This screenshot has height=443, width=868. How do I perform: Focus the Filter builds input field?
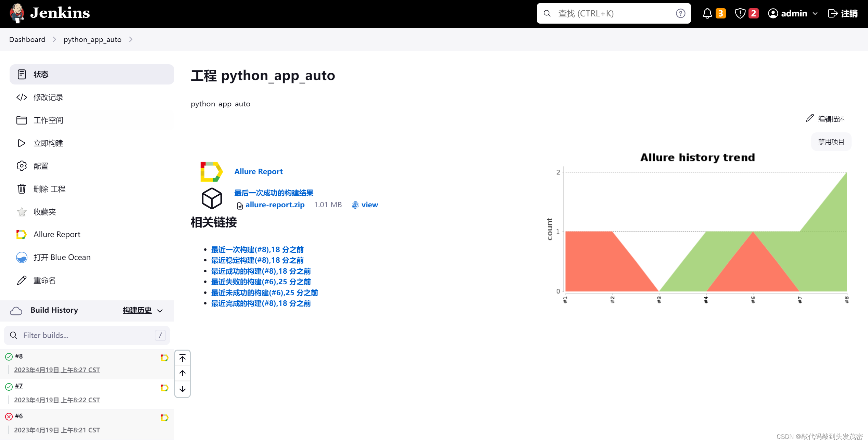click(x=87, y=335)
